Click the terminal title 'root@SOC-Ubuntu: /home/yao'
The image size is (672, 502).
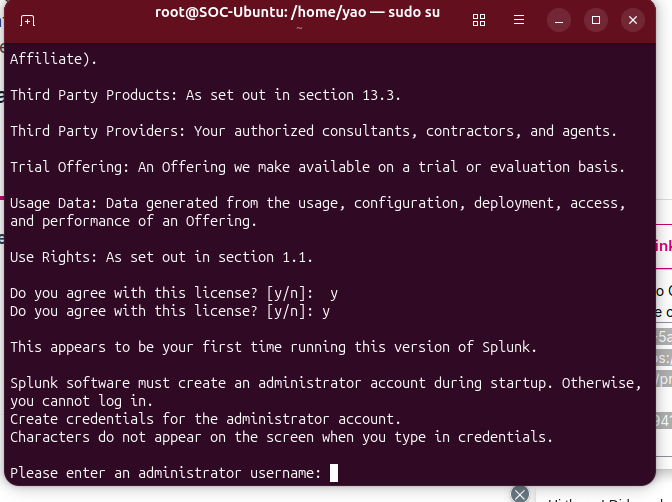point(261,12)
